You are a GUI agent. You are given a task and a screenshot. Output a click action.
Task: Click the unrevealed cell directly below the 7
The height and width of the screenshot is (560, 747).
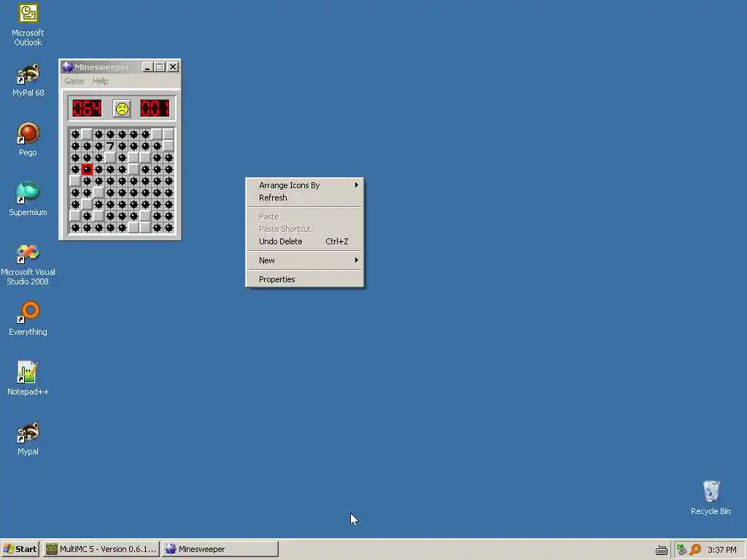[x=110, y=157]
